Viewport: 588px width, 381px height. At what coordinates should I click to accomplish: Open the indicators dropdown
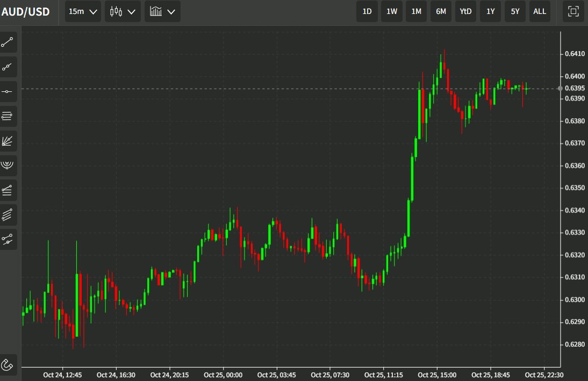pos(162,12)
